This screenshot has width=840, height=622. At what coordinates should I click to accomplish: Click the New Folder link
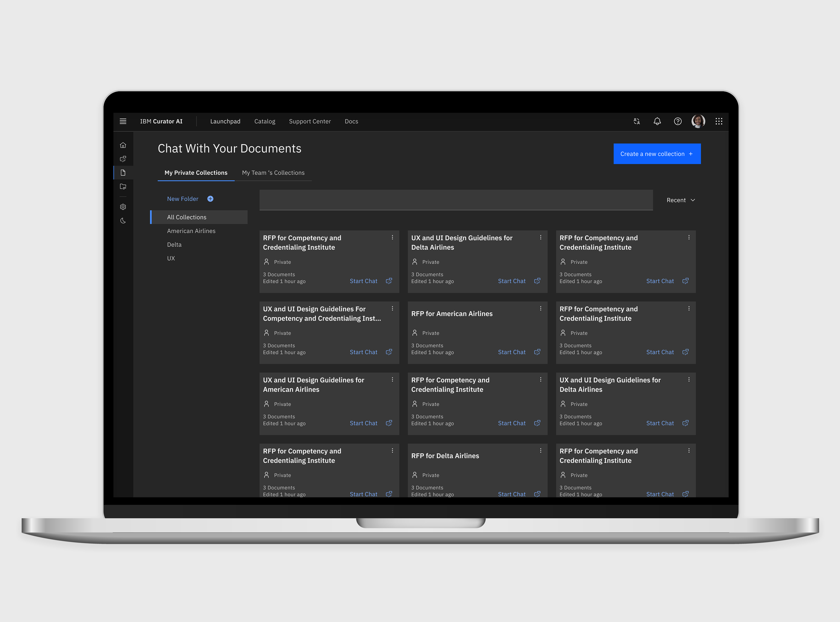click(x=182, y=199)
